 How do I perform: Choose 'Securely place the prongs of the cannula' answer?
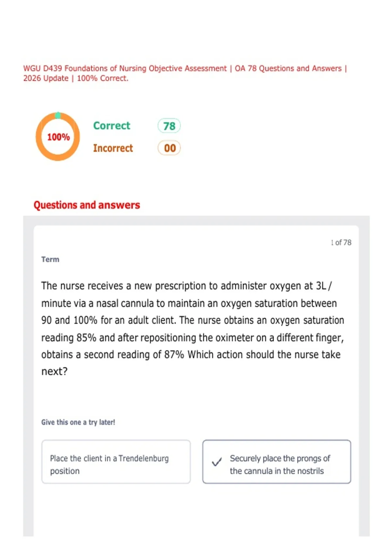277,462
